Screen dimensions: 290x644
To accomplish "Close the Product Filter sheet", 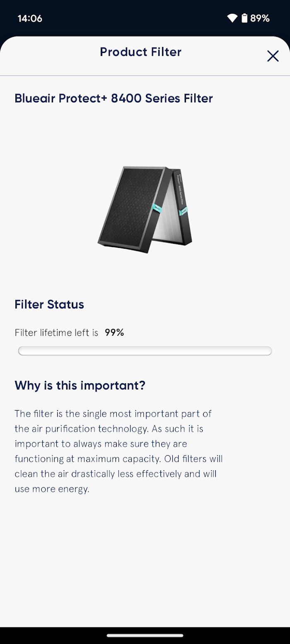I will (273, 56).
